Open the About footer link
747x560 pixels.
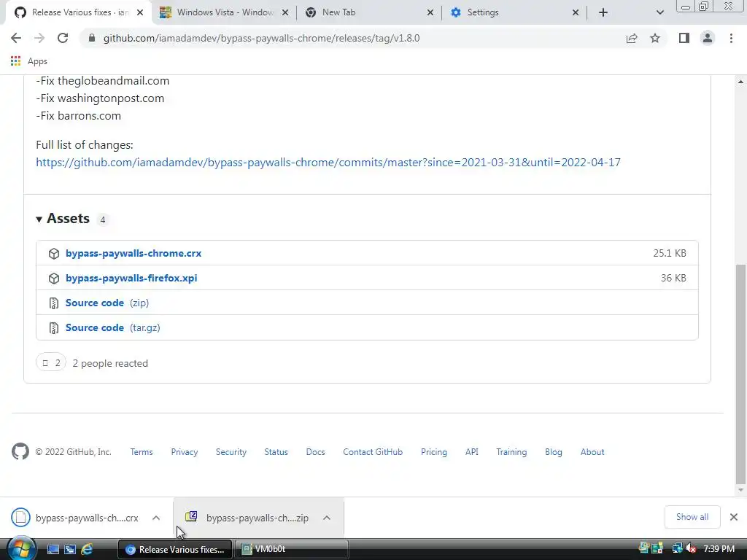[x=592, y=452]
